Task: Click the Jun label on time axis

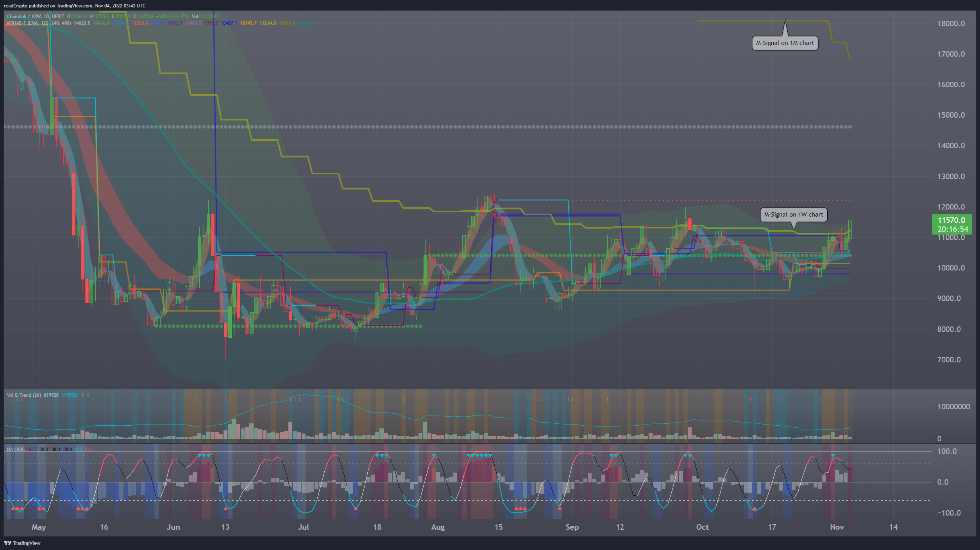Action: pyautogui.click(x=173, y=527)
